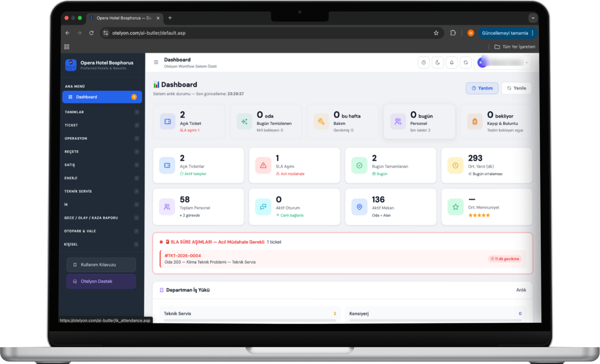
Task: Open OTOPARK & VALE menu
Action: [x=102, y=231]
